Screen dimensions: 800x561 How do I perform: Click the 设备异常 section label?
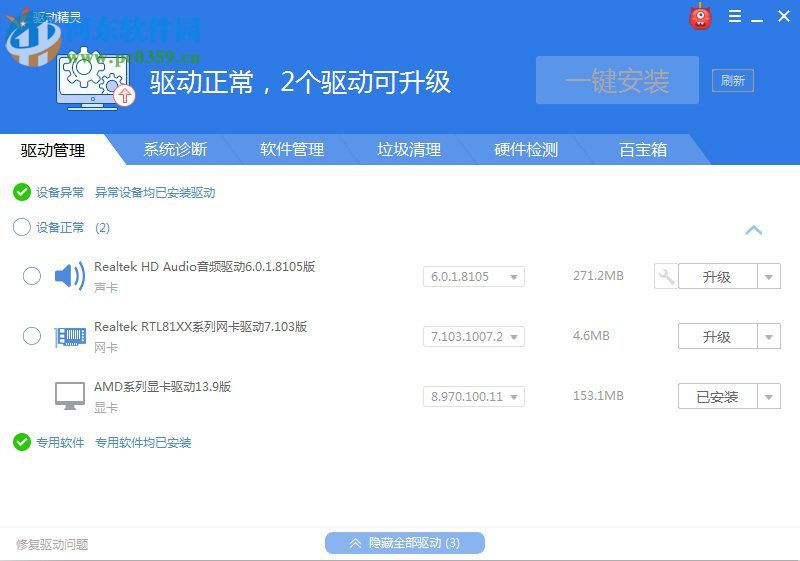click(60, 192)
